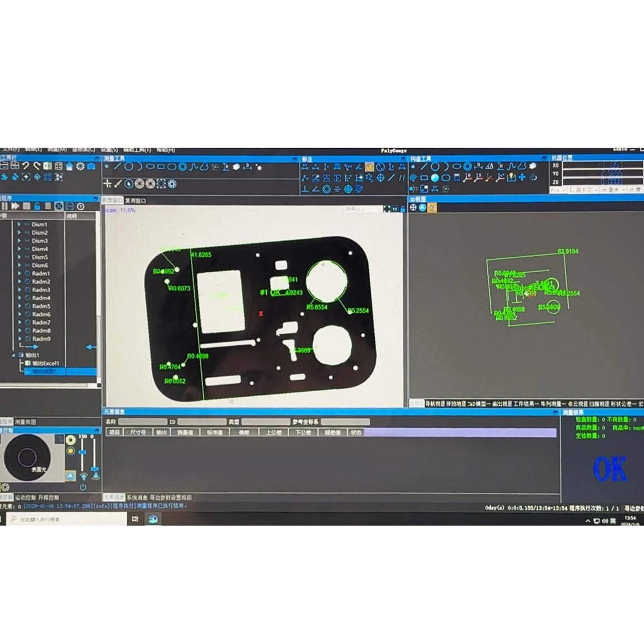The image size is (644, 644).
Task: Select the line measurement tool
Action: 117,167
